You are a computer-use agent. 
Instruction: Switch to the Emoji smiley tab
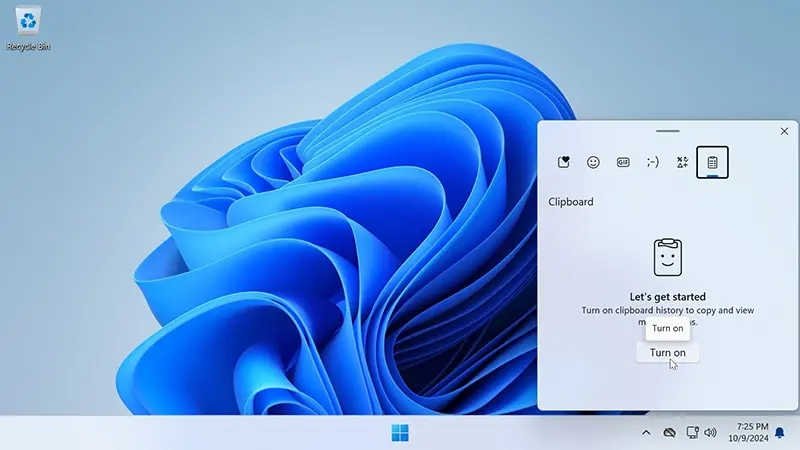[x=593, y=162]
